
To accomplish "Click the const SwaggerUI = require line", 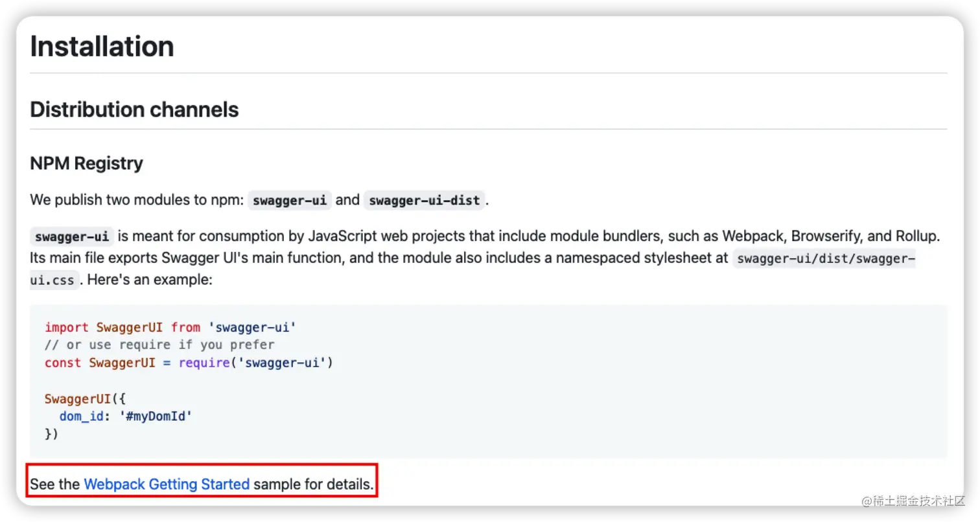I will pyautogui.click(x=189, y=363).
